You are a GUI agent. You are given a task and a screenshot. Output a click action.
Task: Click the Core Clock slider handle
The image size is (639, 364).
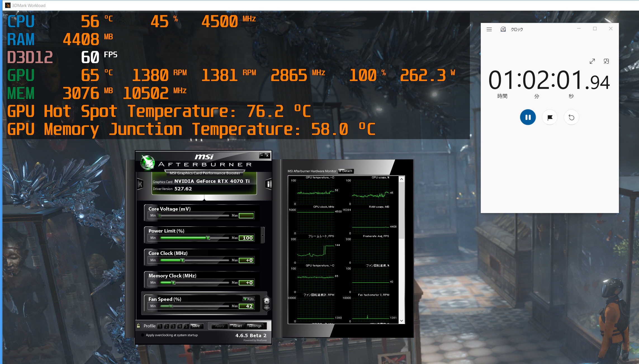coord(183,260)
